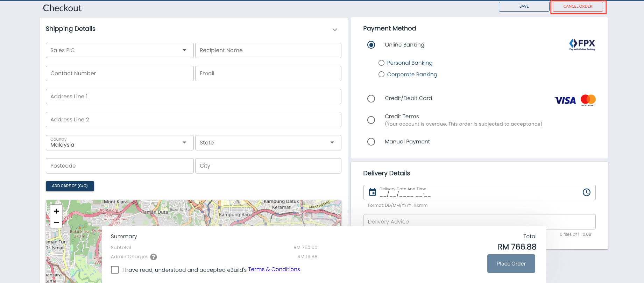Viewport: 644px width, 283px height.
Task: Accept the Terms & Conditions checkbox
Action: [x=115, y=270]
